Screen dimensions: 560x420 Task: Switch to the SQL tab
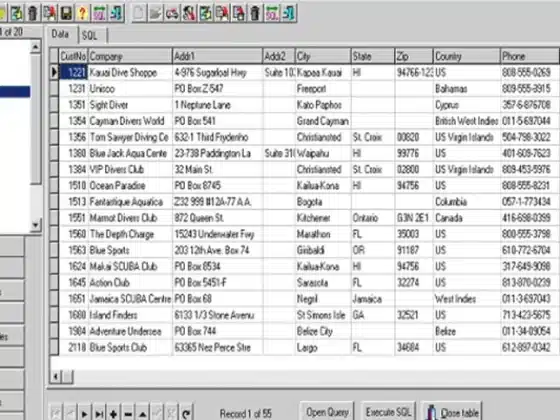[x=90, y=35]
